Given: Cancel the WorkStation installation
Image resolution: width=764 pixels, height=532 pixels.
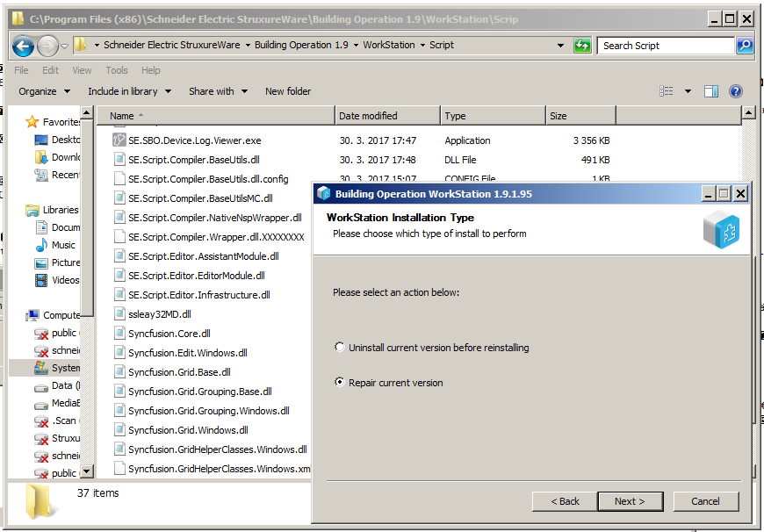Looking at the screenshot, I should click(x=705, y=501).
